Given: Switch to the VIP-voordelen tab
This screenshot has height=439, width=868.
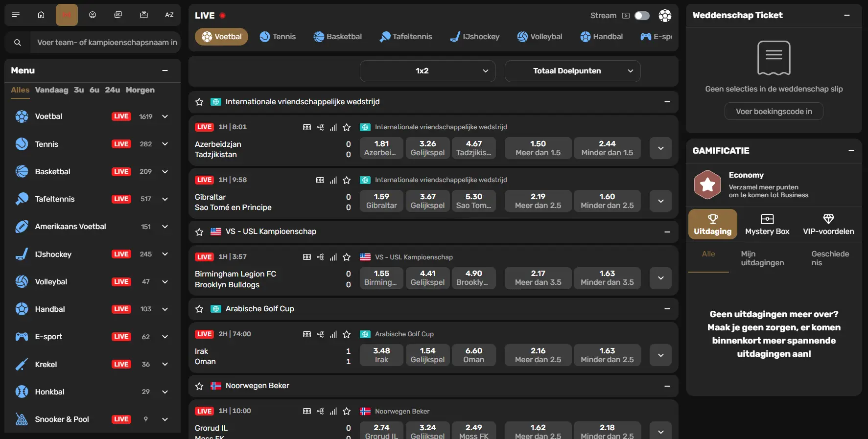Looking at the screenshot, I should (828, 225).
